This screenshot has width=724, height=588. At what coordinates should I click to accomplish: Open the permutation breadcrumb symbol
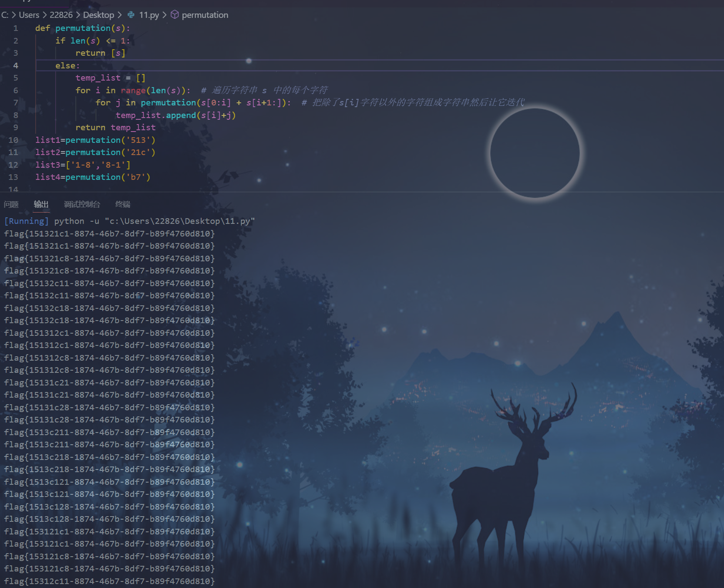205,15
